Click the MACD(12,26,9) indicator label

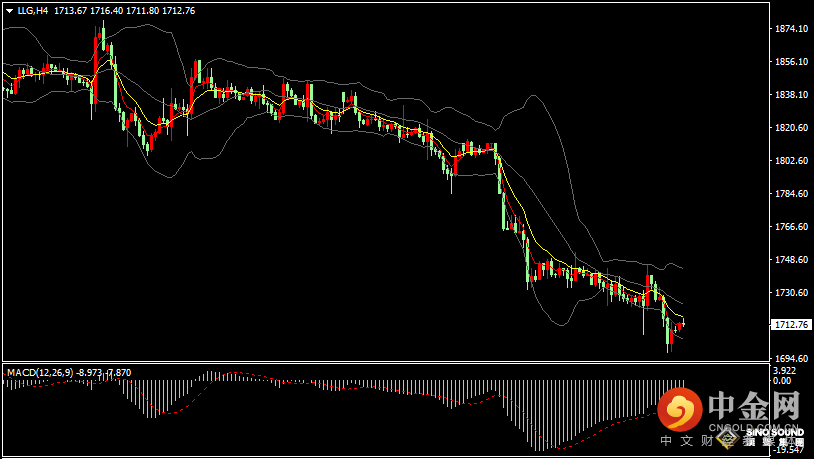[x=40, y=373]
